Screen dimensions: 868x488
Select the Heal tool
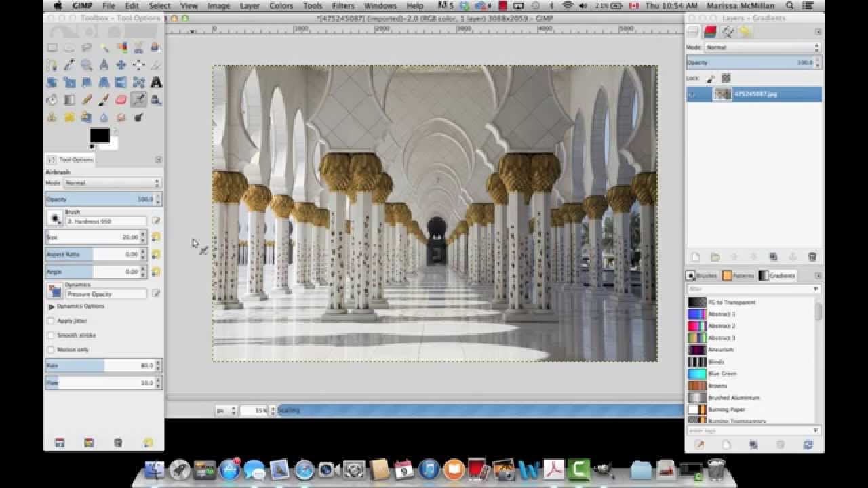click(x=69, y=117)
